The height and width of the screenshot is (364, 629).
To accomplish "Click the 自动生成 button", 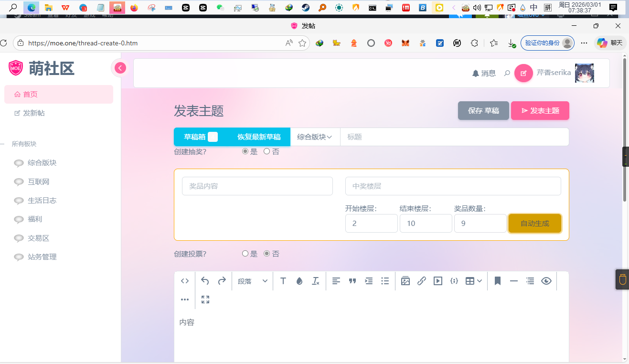I will (x=534, y=224).
